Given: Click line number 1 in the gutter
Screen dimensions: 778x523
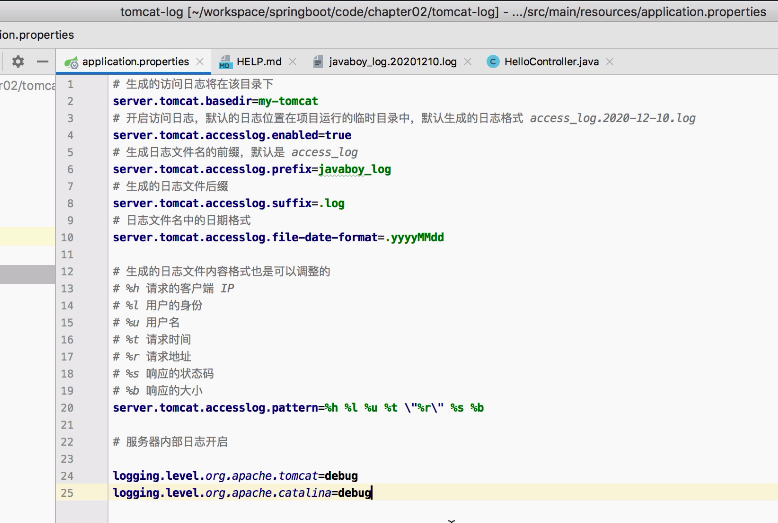Looking at the screenshot, I should pyautogui.click(x=70, y=84).
